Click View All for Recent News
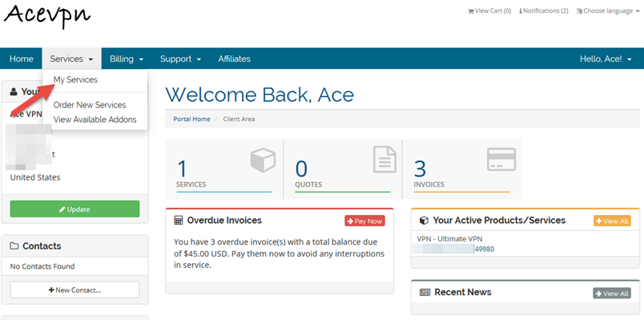Viewport: 644px width, 320px height. pyautogui.click(x=612, y=294)
